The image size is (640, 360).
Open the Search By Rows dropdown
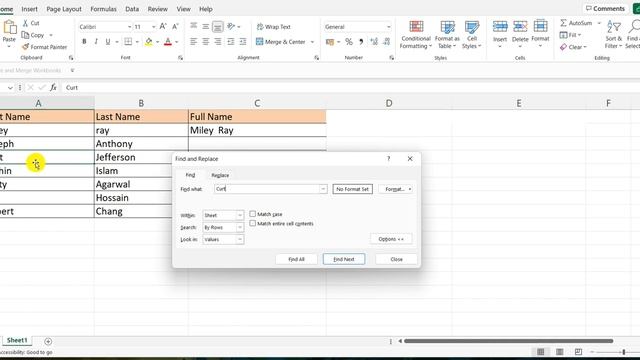pyautogui.click(x=240, y=227)
